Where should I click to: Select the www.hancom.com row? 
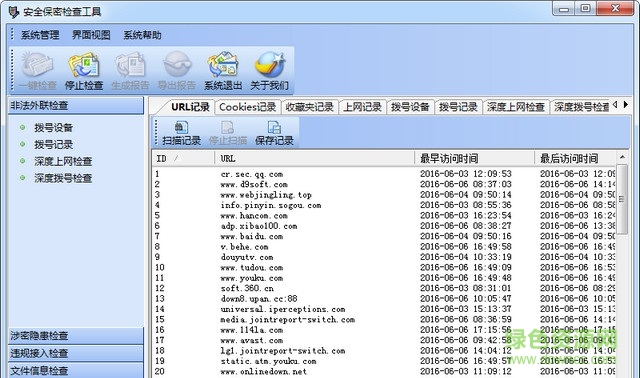pos(384,216)
